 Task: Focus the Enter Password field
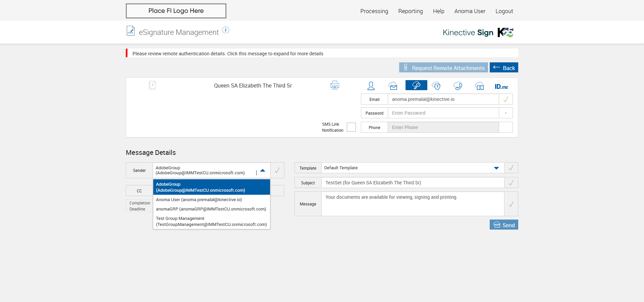pyautogui.click(x=443, y=113)
